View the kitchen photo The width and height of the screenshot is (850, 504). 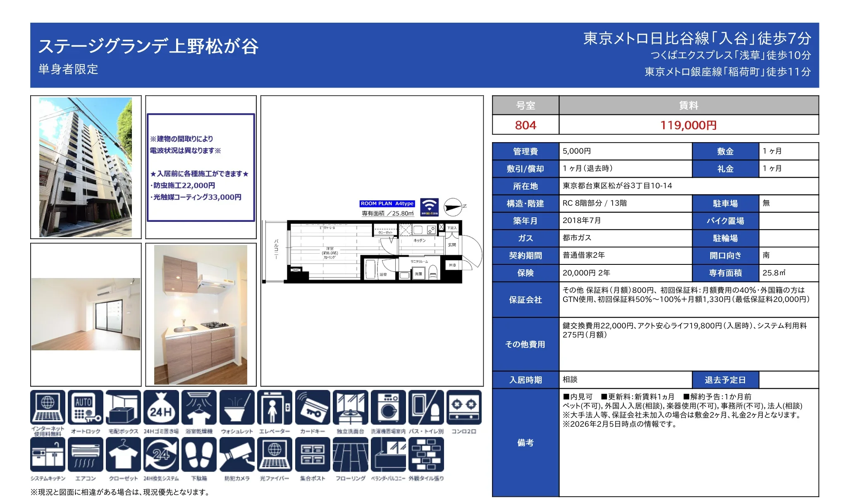pos(201,312)
